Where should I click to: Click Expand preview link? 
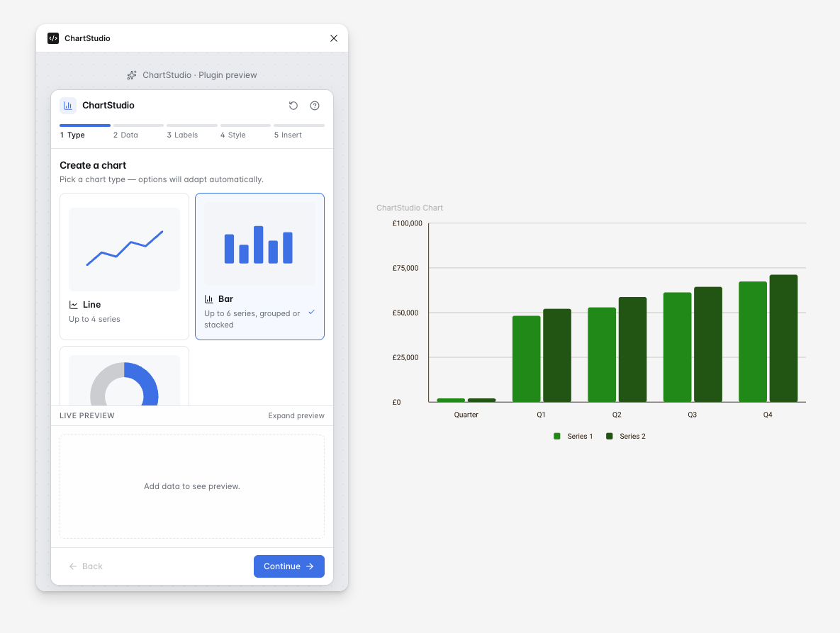[296, 415]
